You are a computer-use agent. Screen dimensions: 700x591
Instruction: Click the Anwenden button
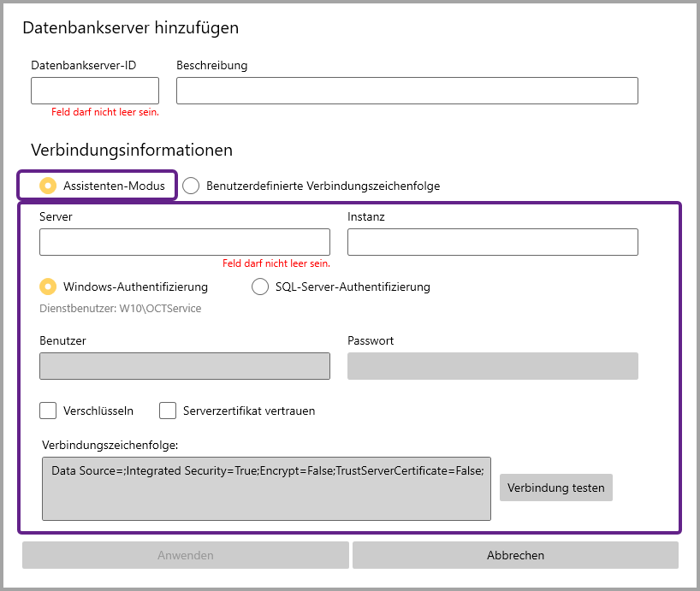point(186,555)
